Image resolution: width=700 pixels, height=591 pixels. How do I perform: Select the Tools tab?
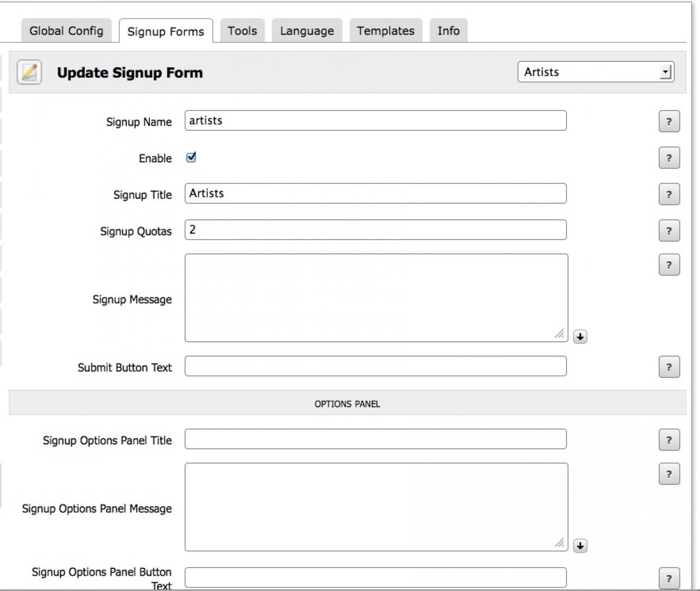242,31
